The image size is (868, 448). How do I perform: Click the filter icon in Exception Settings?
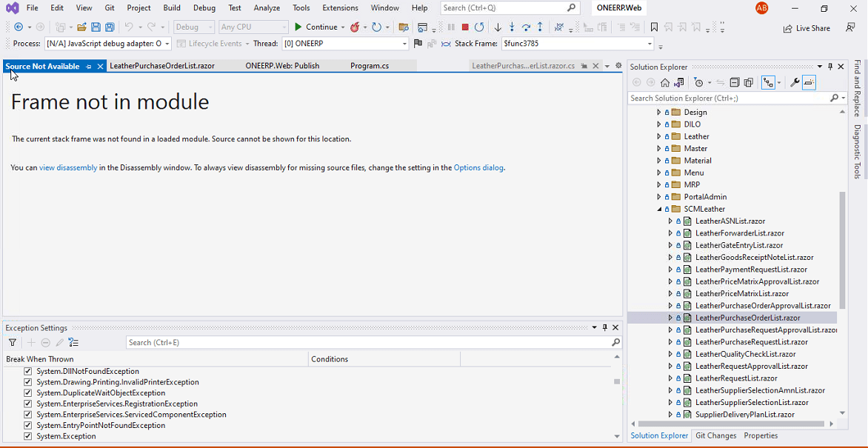click(x=12, y=342)
